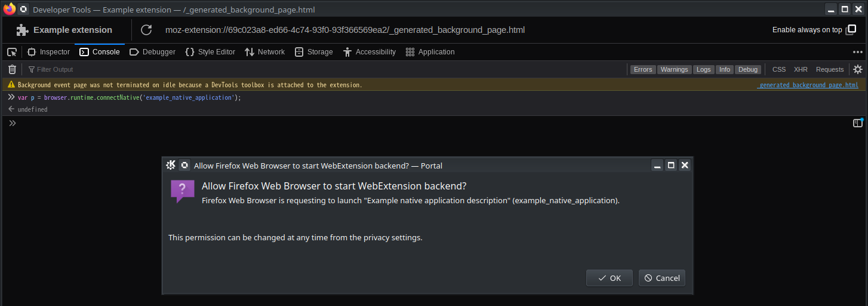Cancel the WebExtension backend request
The height and width of the screenshot is (306, 868).
(x=662, y=278)
